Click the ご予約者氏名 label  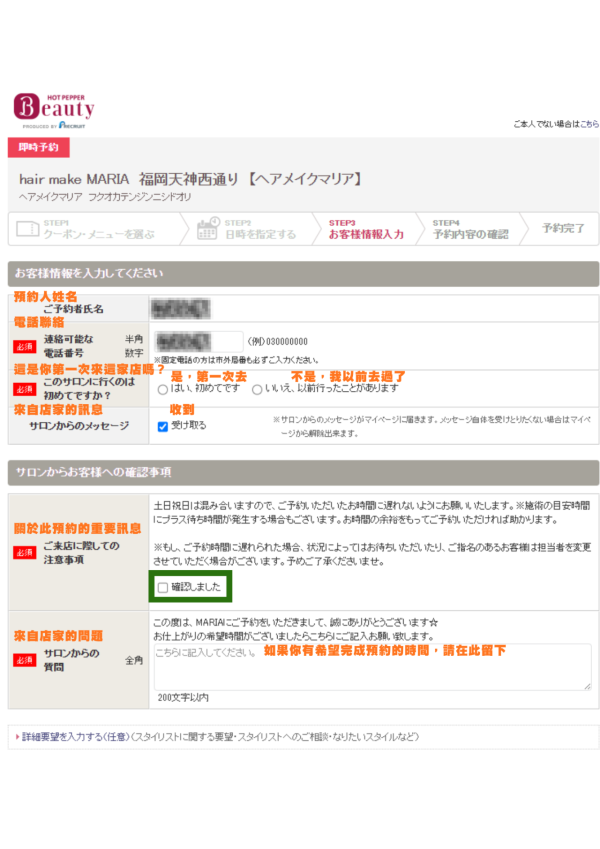73,309
